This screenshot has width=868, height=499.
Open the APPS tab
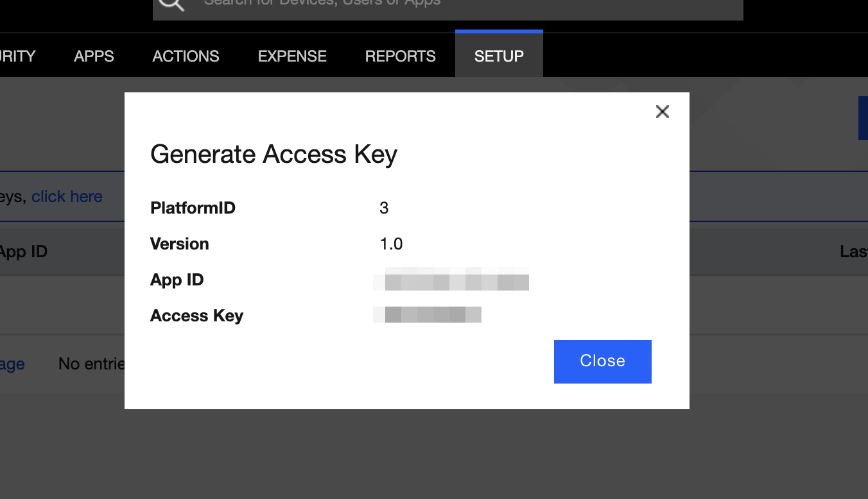[x=94, y=56]
